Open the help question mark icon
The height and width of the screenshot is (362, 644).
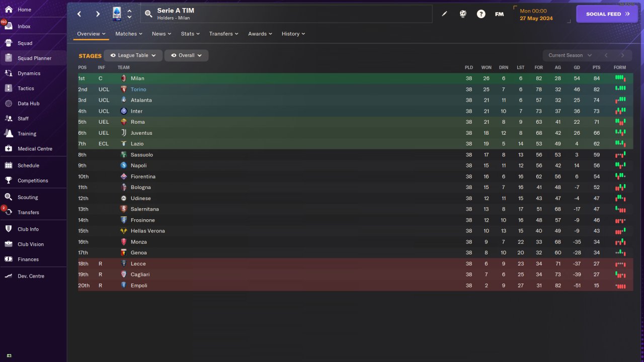coord(481,14)
